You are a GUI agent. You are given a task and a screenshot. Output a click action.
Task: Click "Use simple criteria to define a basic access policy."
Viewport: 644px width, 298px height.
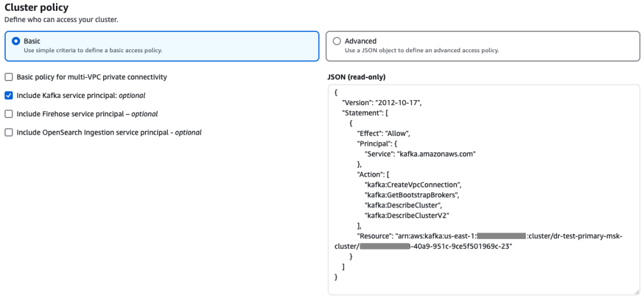pos(93,50)
